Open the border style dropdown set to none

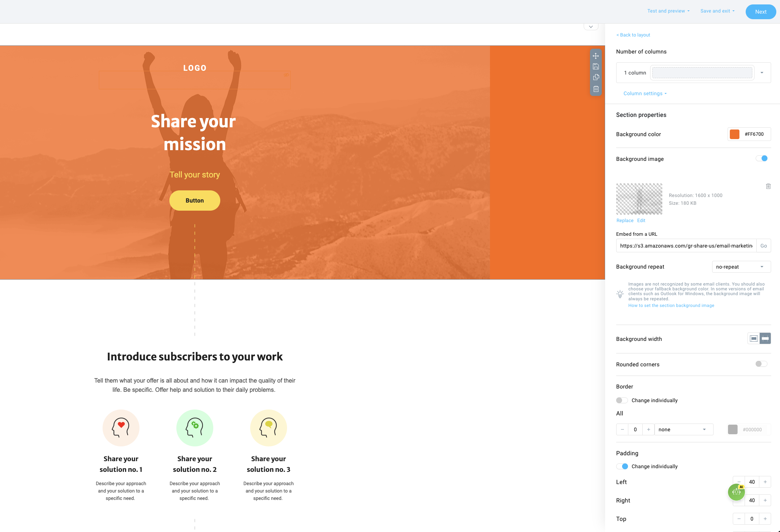(x=683, y=429)
